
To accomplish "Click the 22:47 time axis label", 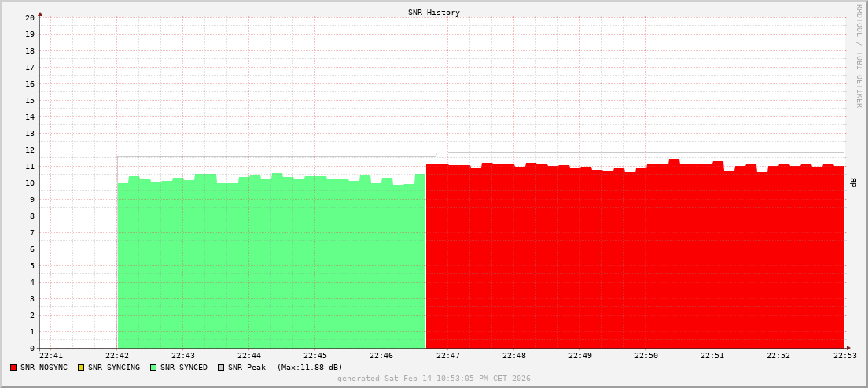I will 447,356.
